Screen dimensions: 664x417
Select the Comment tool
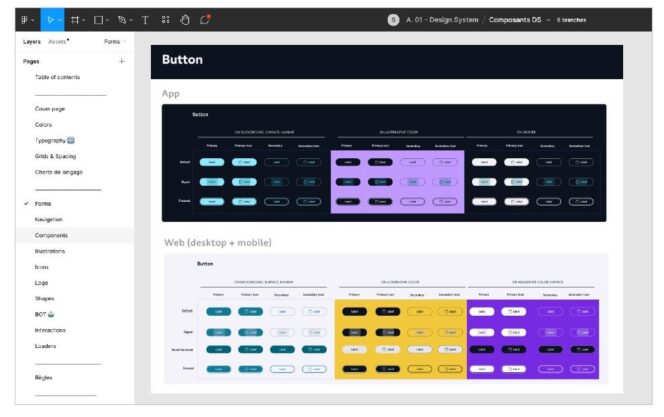tap(205, 19)
